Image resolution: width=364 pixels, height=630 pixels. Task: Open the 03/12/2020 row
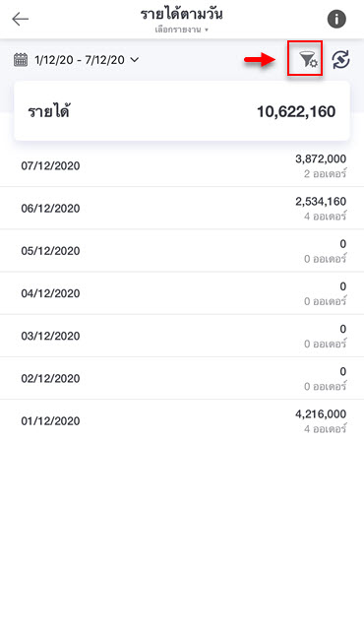[x=182, y=336]
